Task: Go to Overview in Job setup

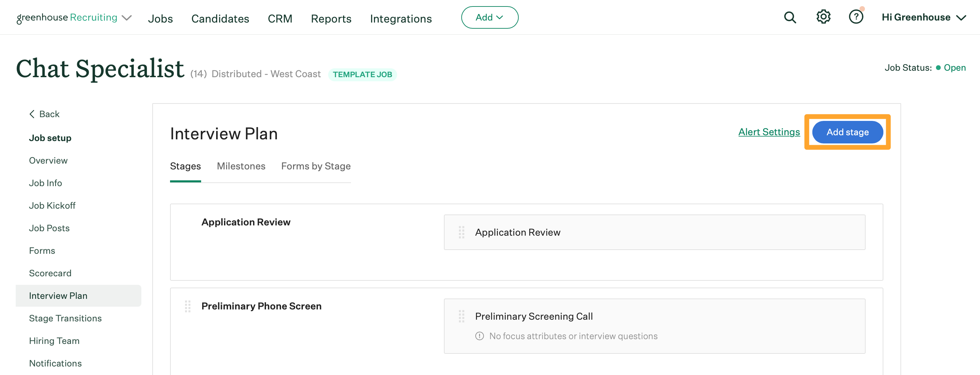Action: (48, 161)
